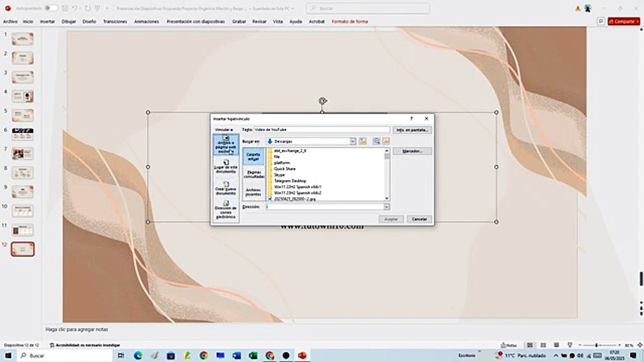The image size is (644, 362).
Task: Open the Transiciones ribbon tab
Action: tap(116, 22)
